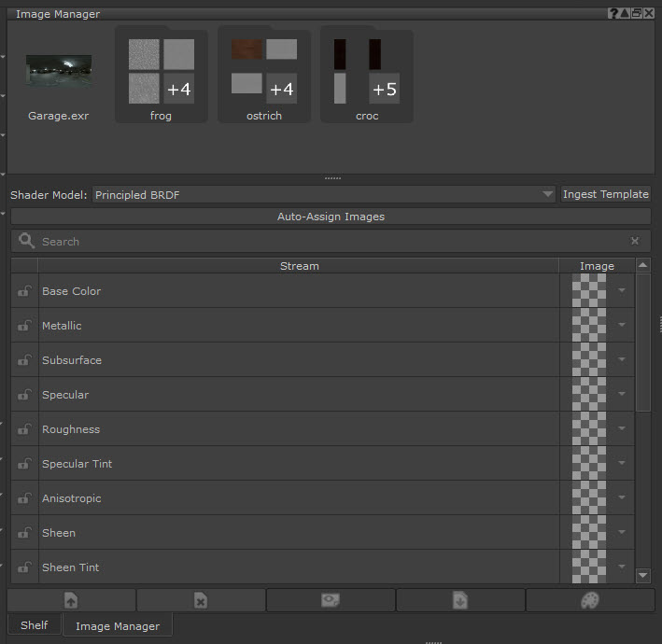This screenshot has width=662, height=644.
Task: Toggle the lock on Base Color stream
Action: pos(23,291)
